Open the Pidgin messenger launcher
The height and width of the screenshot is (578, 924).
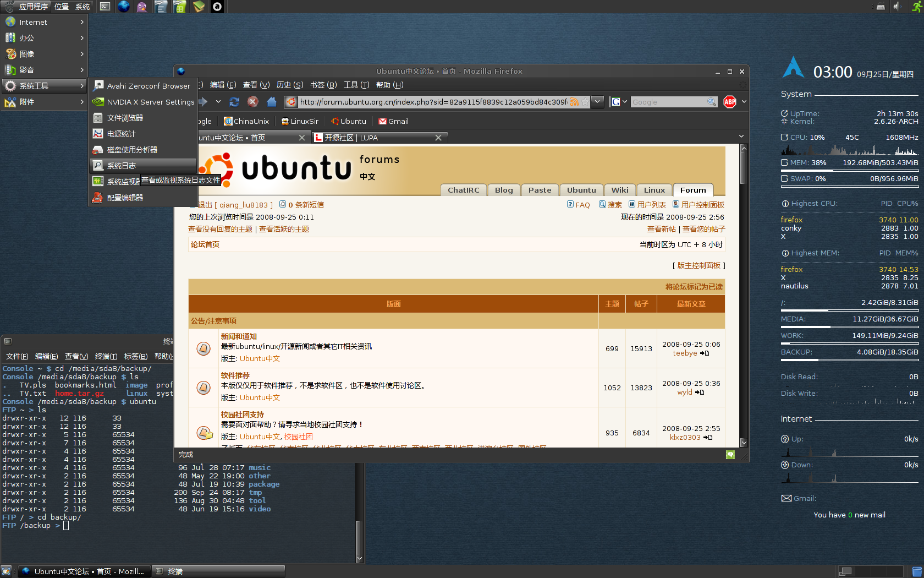(142, 7)
